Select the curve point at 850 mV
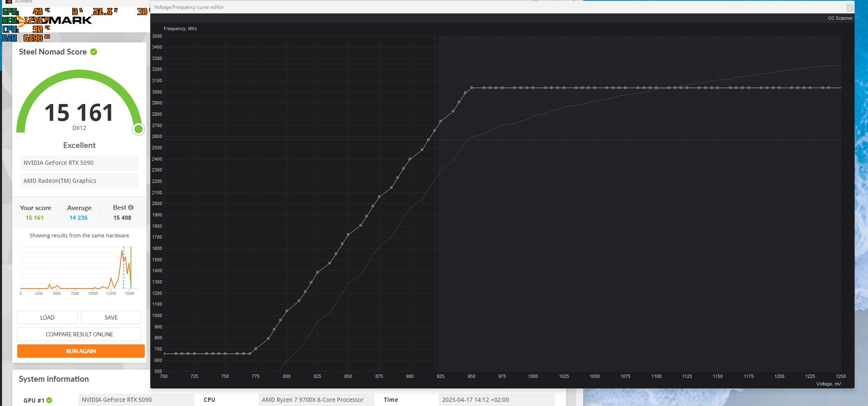The image size is (868, 406). pos(348,235)
